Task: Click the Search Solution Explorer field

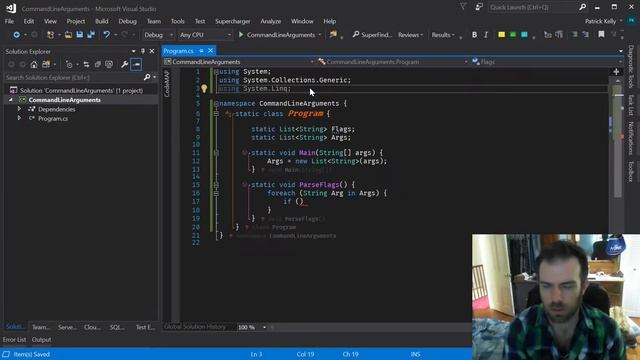Action: [x=73, y=77]
